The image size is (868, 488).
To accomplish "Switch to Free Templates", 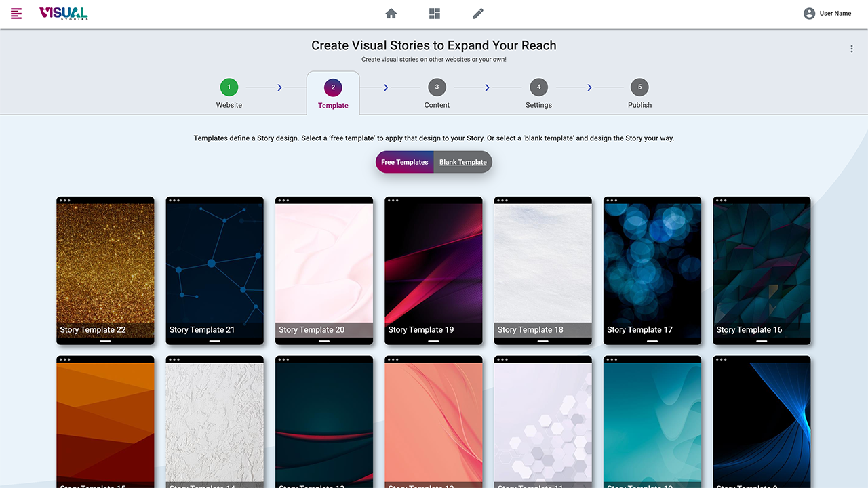I will point(405,162).
